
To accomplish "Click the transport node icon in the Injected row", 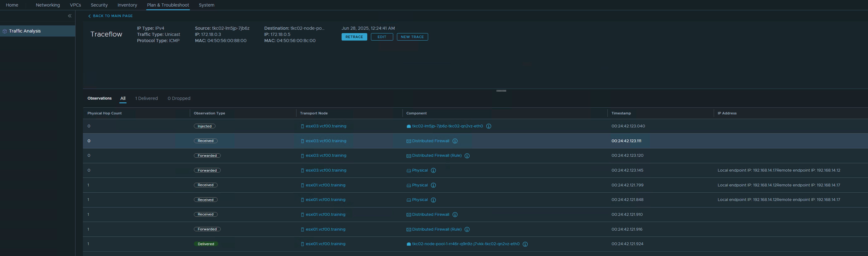I will (302, 126).
